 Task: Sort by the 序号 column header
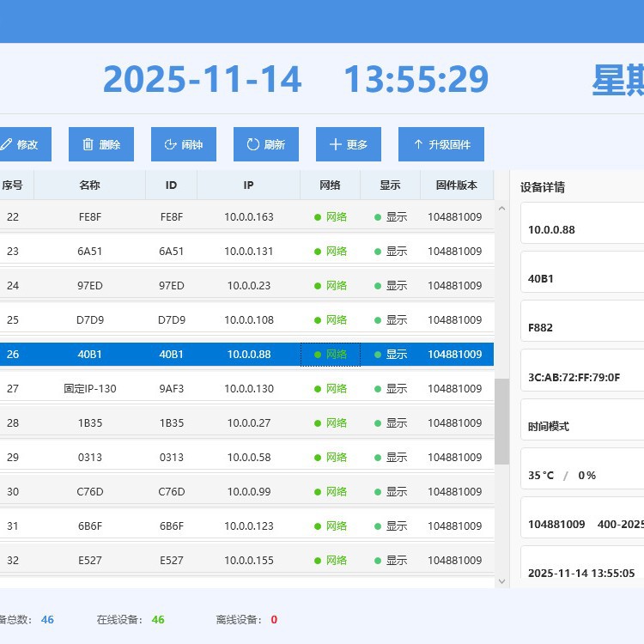pos(16,185)
